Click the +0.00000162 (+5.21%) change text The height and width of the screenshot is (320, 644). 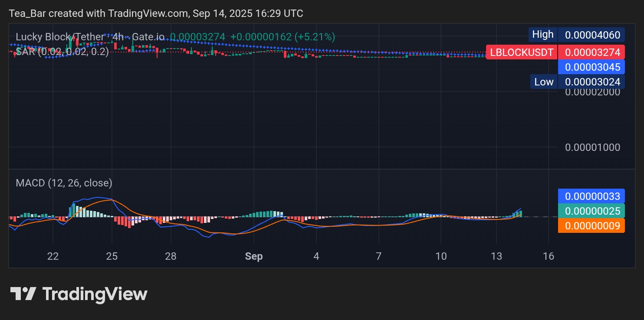283,37
